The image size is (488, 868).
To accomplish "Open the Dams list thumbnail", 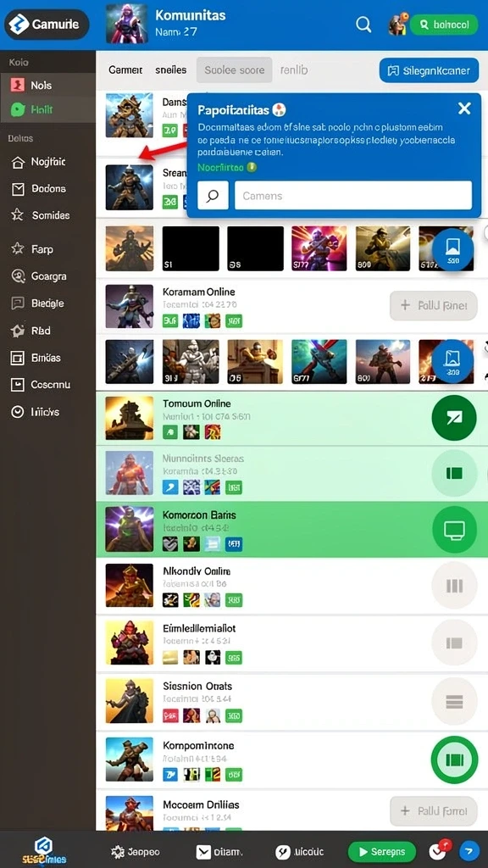I will pos(130,115).
